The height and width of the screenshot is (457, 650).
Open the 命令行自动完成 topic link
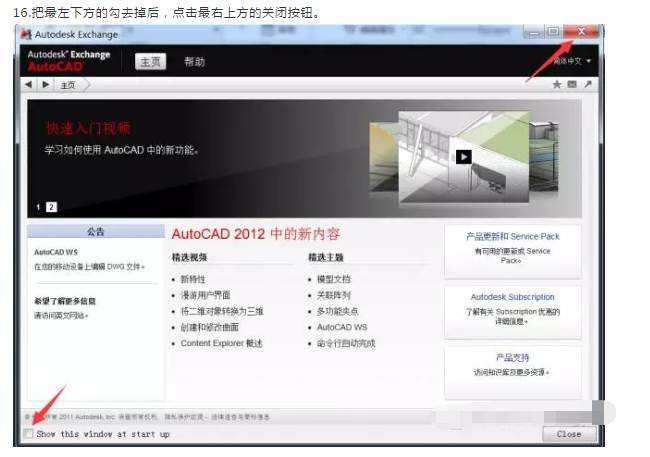coord(346,343)
